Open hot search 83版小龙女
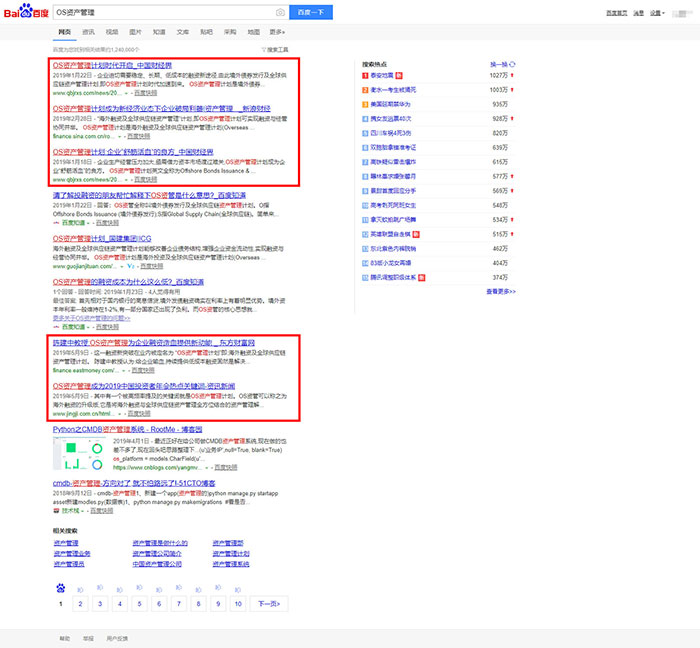The image size is (700, 648). point(391,263)
